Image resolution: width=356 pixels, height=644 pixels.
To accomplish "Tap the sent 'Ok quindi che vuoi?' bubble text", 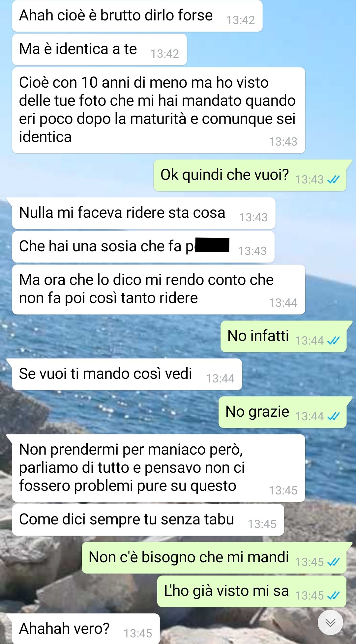I will 224,175.
